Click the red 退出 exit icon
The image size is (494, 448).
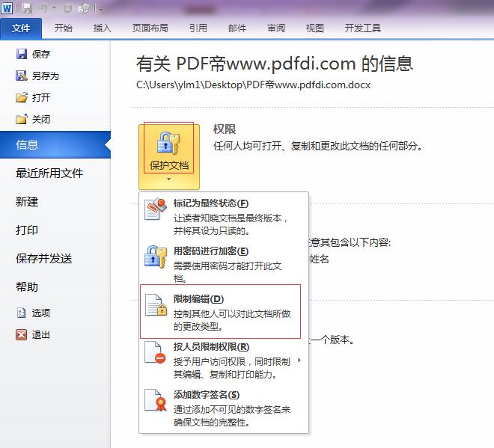[x=22, y=334]
